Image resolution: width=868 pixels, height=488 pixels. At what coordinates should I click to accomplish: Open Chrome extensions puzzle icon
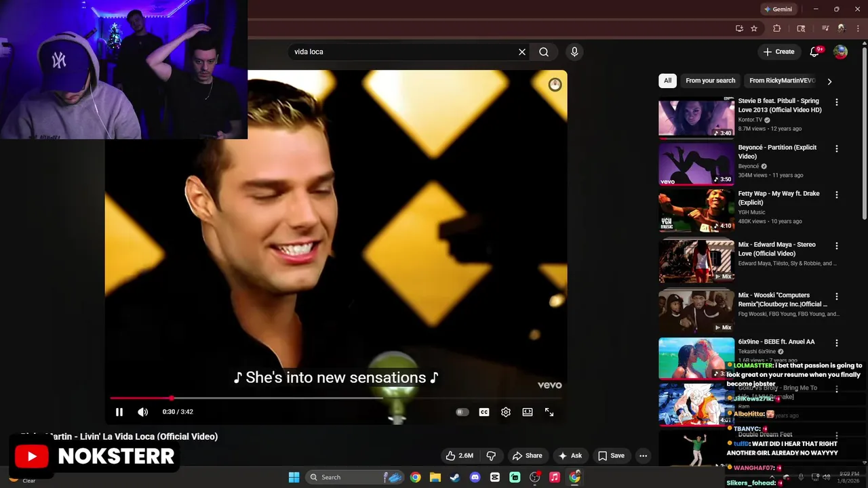click(777, 28)
